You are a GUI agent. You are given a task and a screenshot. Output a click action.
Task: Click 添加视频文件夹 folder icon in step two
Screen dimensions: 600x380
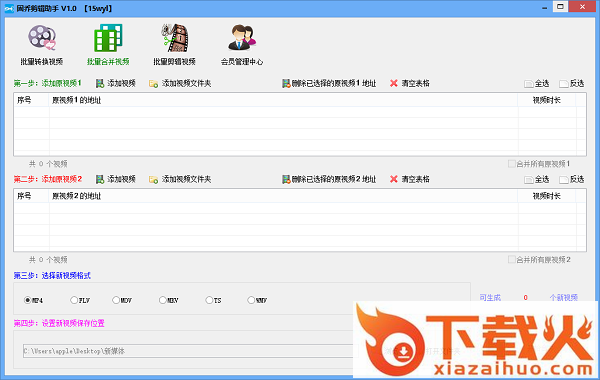[x=153, y=179]
